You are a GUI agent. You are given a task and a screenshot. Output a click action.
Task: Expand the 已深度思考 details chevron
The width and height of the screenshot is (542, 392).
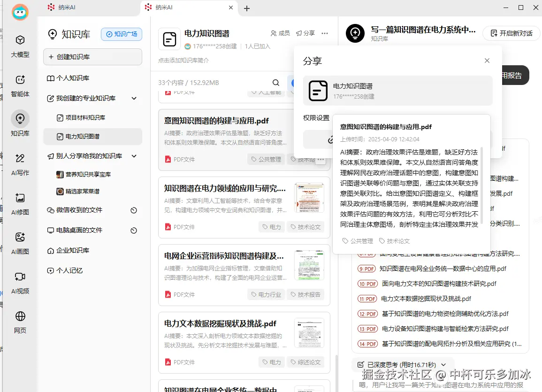pos(443,365)
